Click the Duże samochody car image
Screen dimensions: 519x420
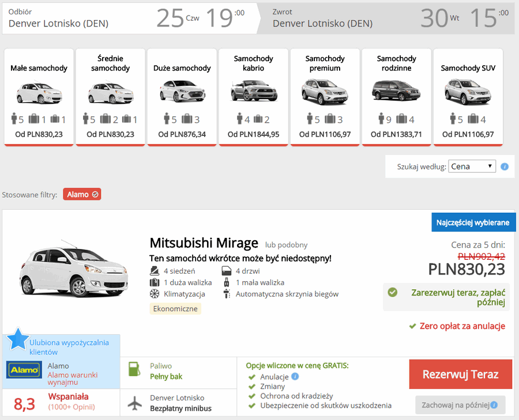pos(182,91)
